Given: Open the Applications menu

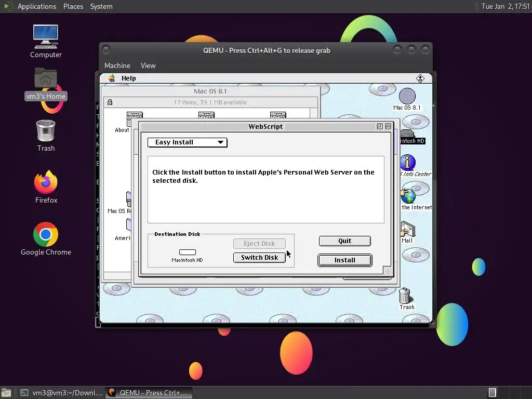Looking at the screenshot, I should (37, 6).
